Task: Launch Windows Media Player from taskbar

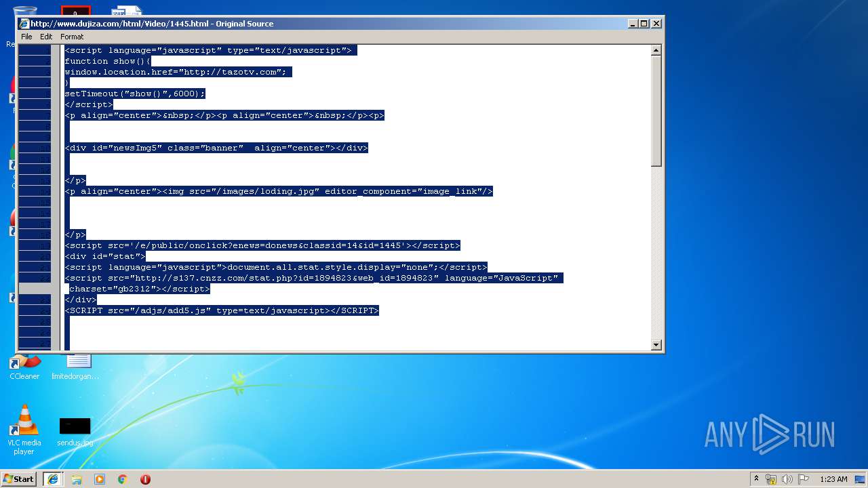Action: [100, 479]
